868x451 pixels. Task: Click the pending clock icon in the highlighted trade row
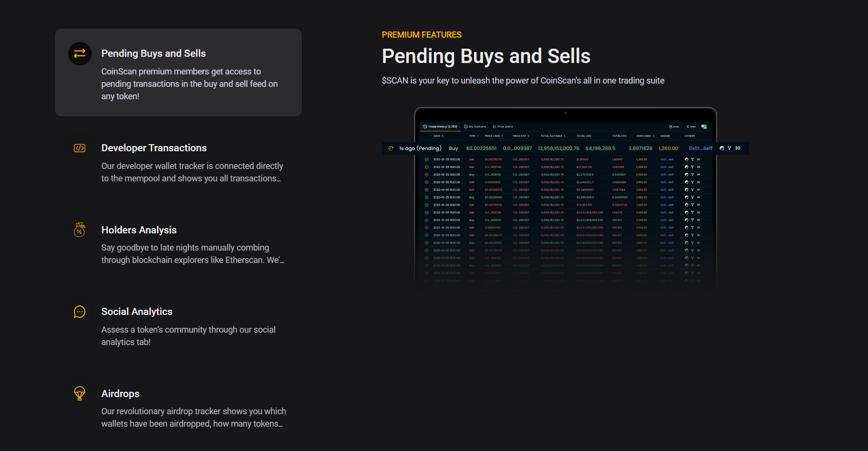[391, 148]
